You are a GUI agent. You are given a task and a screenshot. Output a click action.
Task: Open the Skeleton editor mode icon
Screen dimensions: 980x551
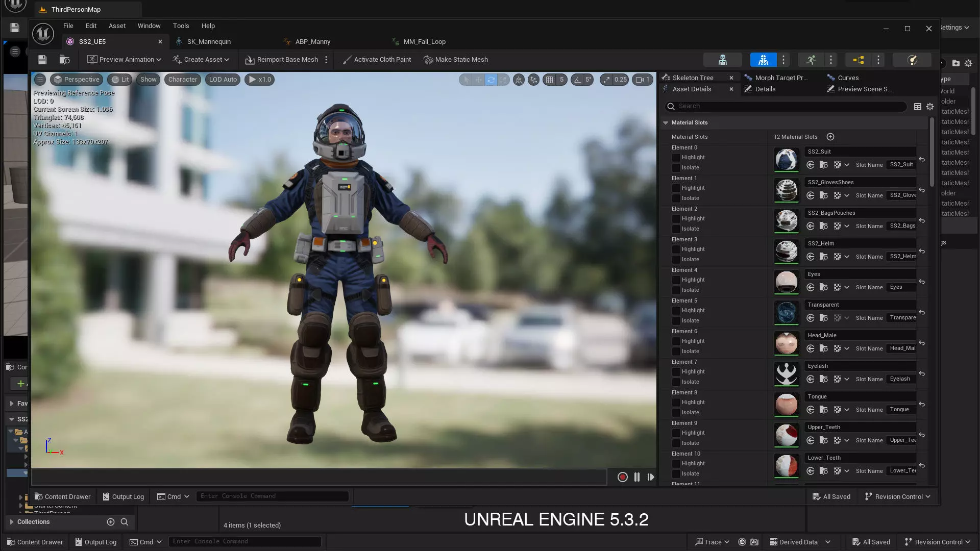pos(722,60)
